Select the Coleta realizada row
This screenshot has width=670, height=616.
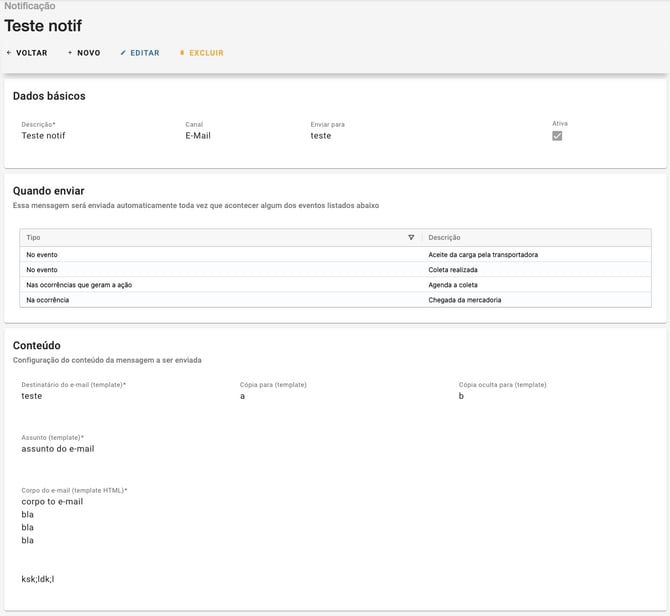click(x=453, y=270)
